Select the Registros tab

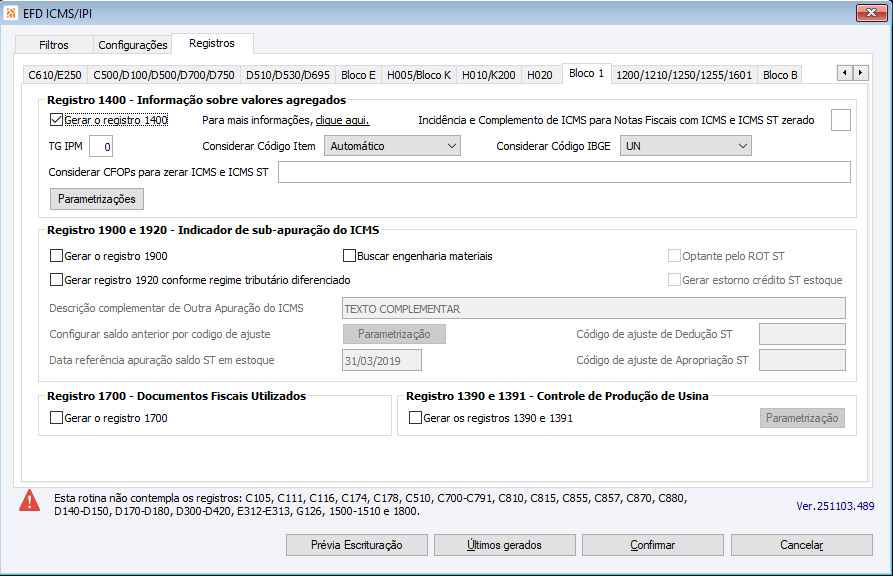tap(212, 43)
